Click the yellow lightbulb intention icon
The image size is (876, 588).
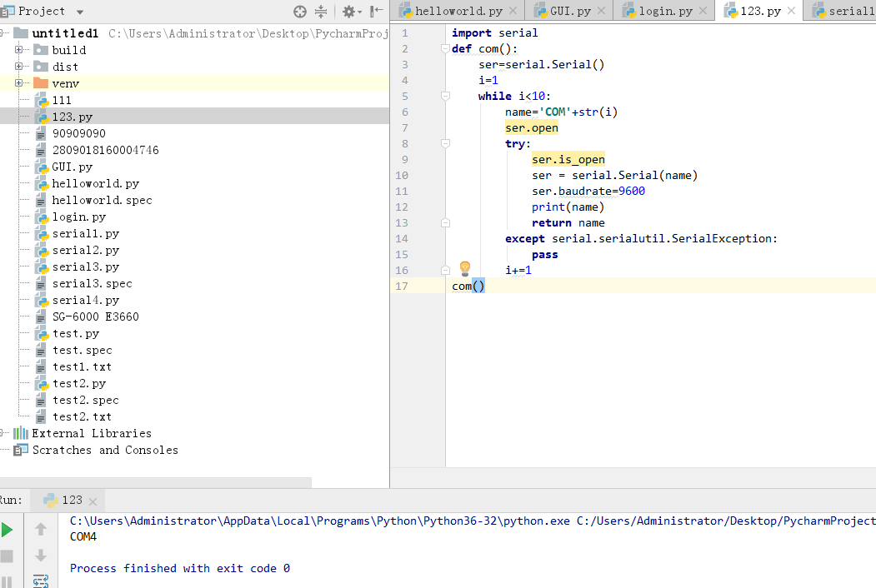pyautogui.click(x=465, y=268)
